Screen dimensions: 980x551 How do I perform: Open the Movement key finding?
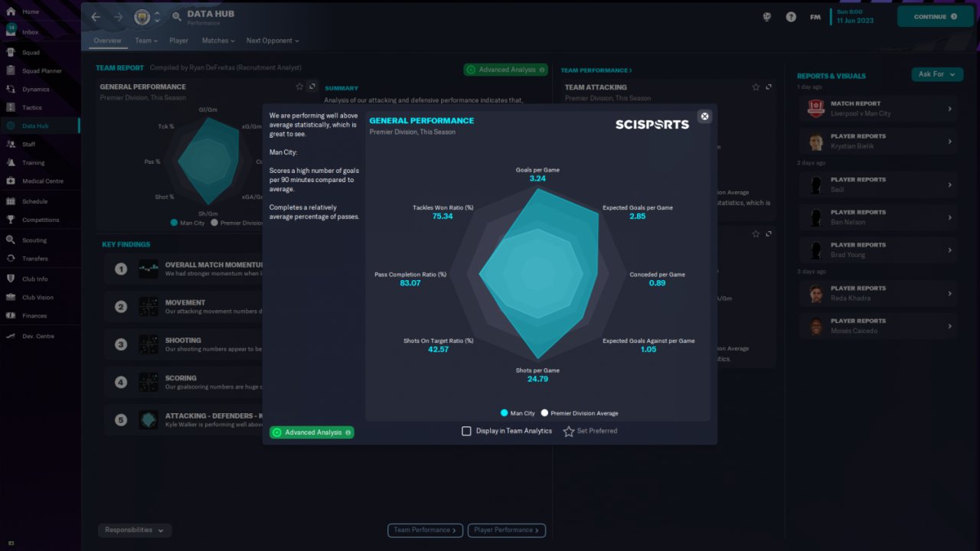185,307
